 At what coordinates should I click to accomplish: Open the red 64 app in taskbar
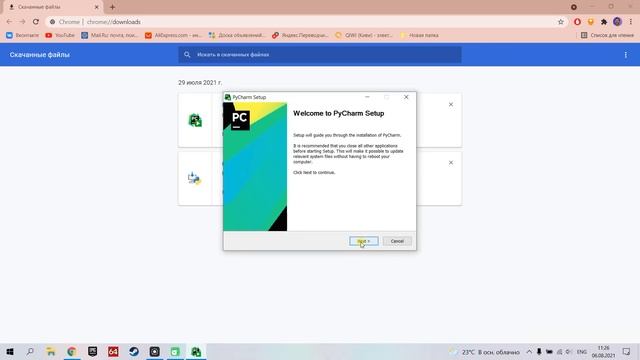(x=113, y=351)
